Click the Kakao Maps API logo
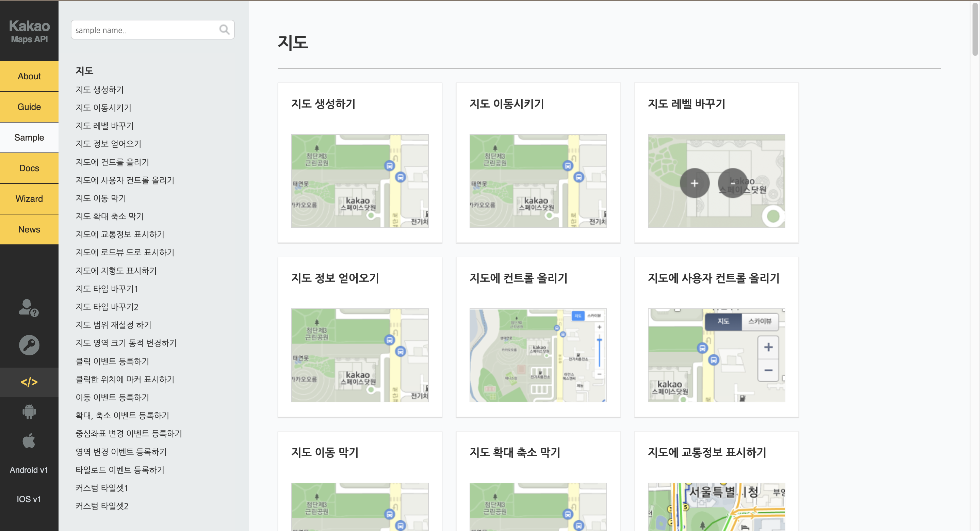 click(x=29, y=31)
